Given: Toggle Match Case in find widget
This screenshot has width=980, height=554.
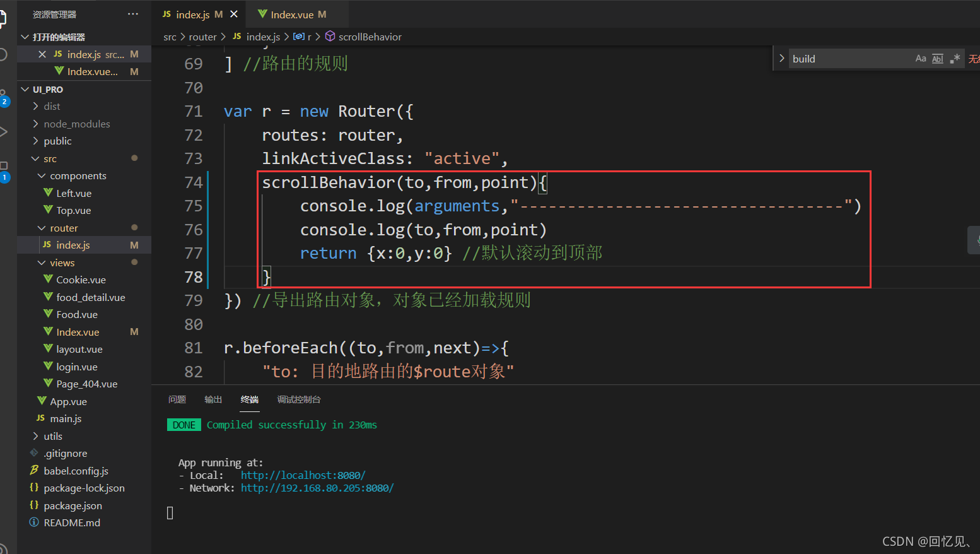Looking at the screenshot, I should pyautogui.click(x=921, y=59).
